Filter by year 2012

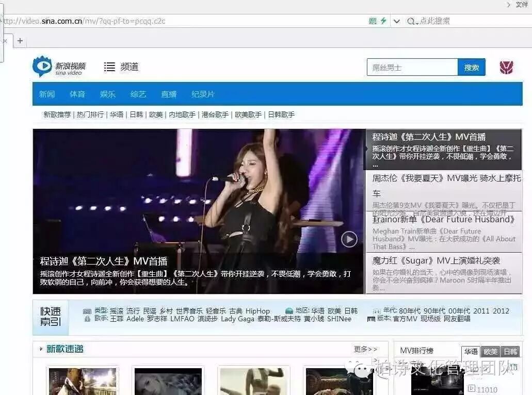501,311
